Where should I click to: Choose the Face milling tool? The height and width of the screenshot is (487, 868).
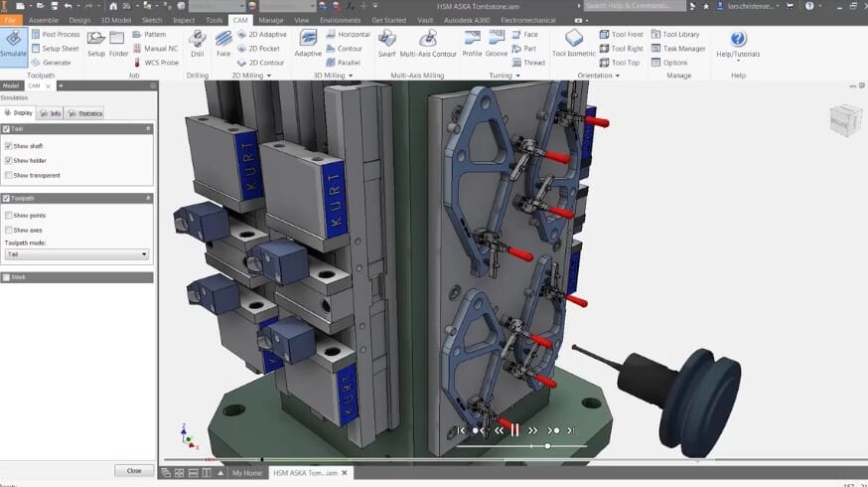pyautogui.click(x=223, y=44)
